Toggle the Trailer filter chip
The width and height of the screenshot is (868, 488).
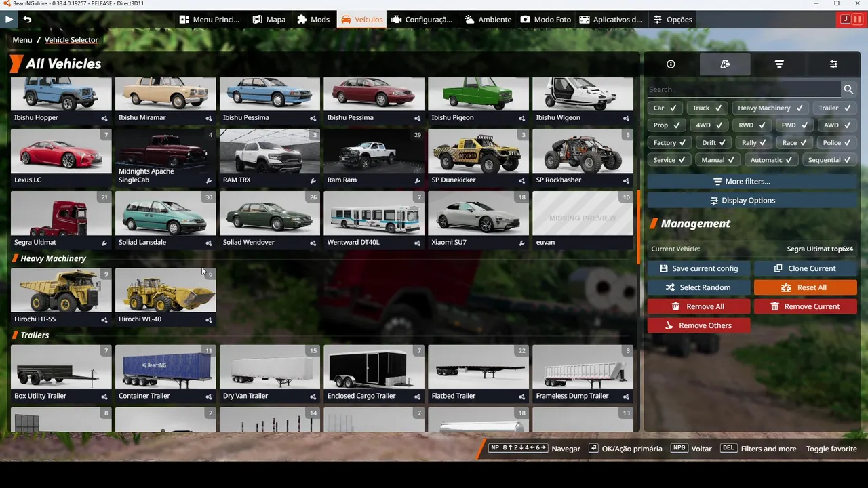[x=834, y=108]
